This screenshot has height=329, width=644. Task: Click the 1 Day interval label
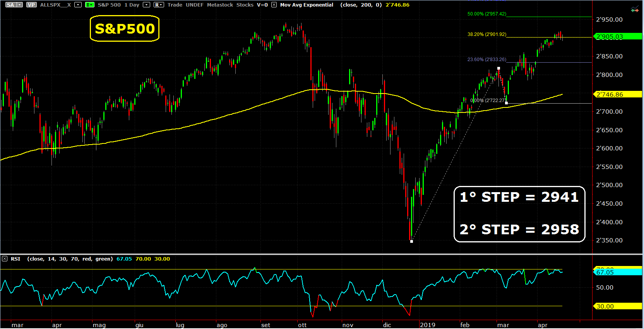click(132, 5)
